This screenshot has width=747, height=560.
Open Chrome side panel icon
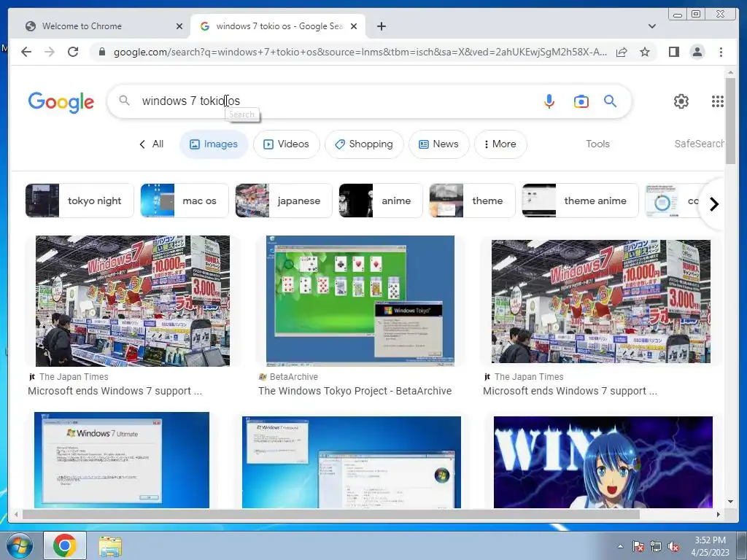673,52
